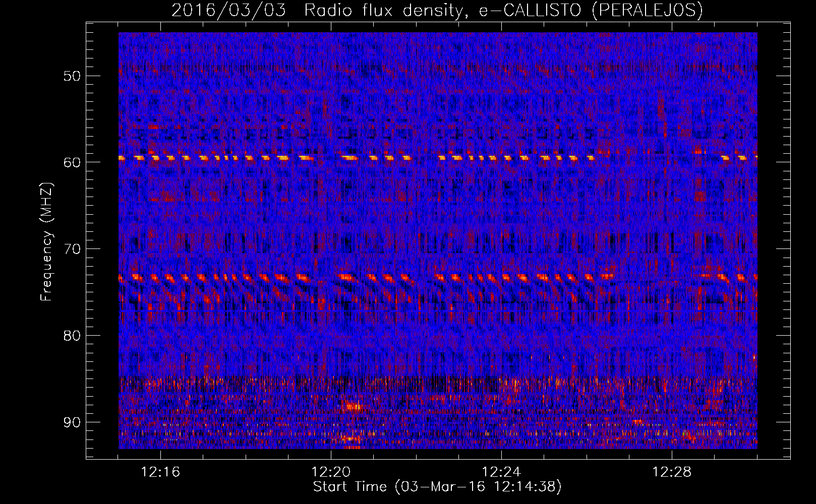Click the 12:24 time axis label
This screenshot has width=816, height=504.
(501, 472)
